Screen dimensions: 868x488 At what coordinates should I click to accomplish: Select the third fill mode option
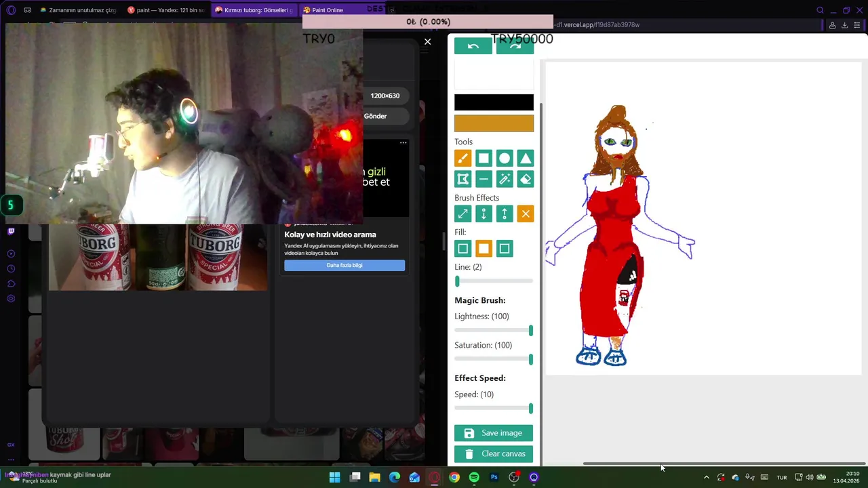505,249
